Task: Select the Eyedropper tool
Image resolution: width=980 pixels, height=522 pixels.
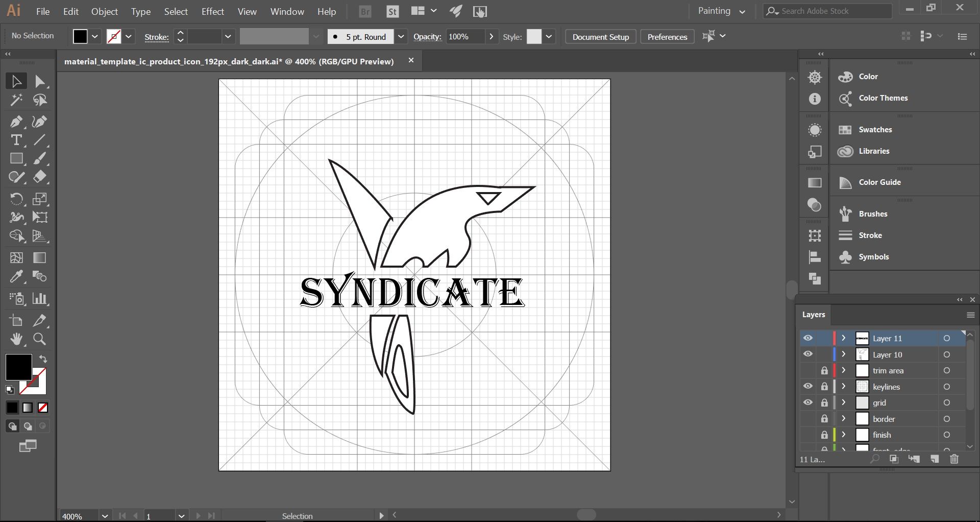Action: tap(16, 277)
